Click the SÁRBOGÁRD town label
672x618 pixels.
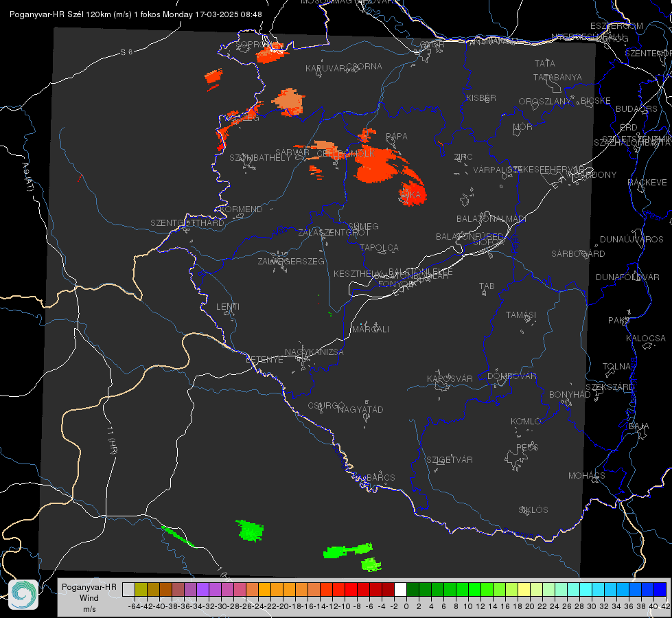pyautogui.click(x=578, y=254)
